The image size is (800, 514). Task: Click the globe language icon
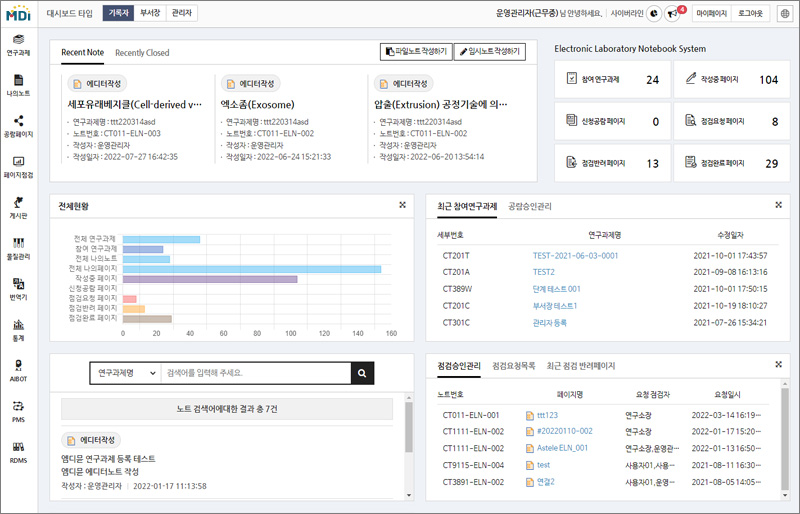tap(783, 13)
